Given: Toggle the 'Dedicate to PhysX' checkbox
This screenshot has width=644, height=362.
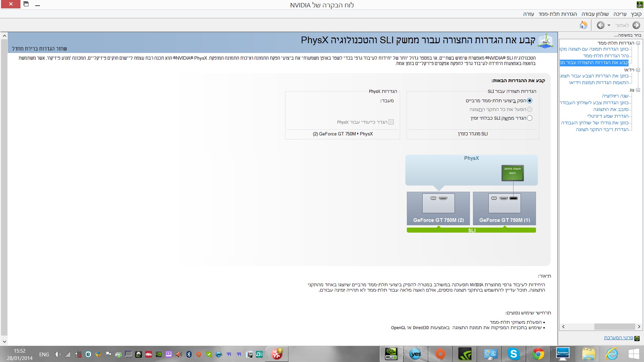Looking at the screenshot, I should pos(391,122).
